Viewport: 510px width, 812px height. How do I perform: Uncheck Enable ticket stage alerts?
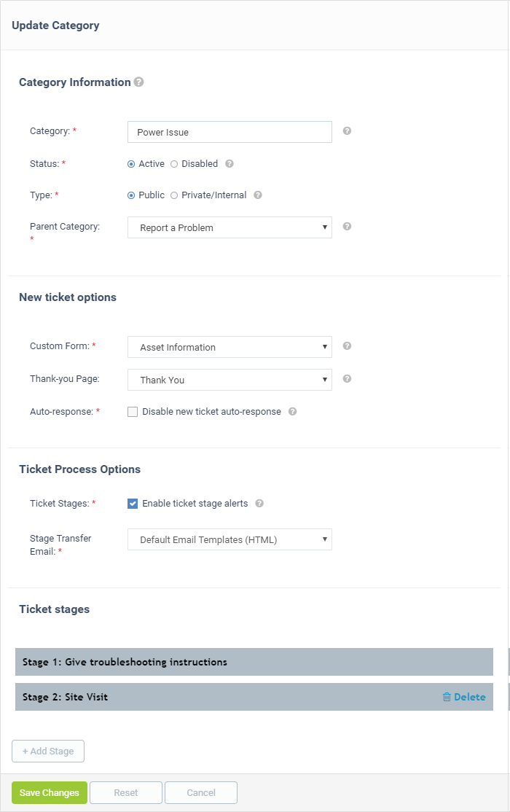pos(133,504)
